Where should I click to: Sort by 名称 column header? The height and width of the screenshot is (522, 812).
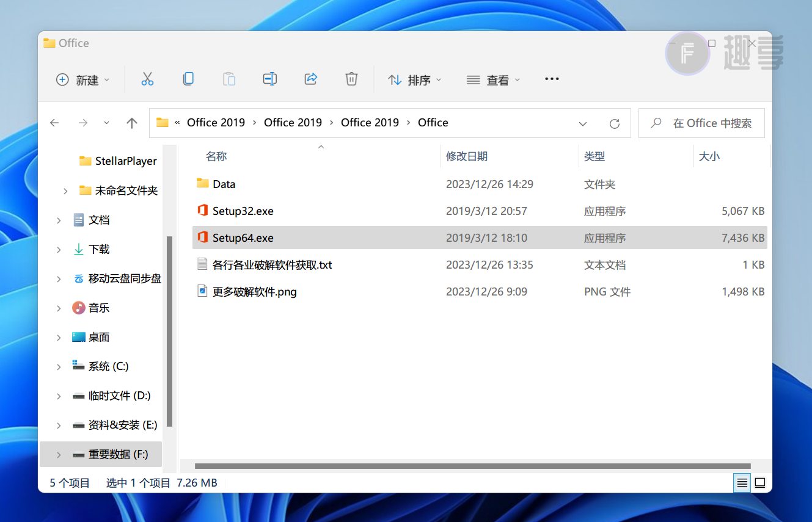(x=216, y=156)
